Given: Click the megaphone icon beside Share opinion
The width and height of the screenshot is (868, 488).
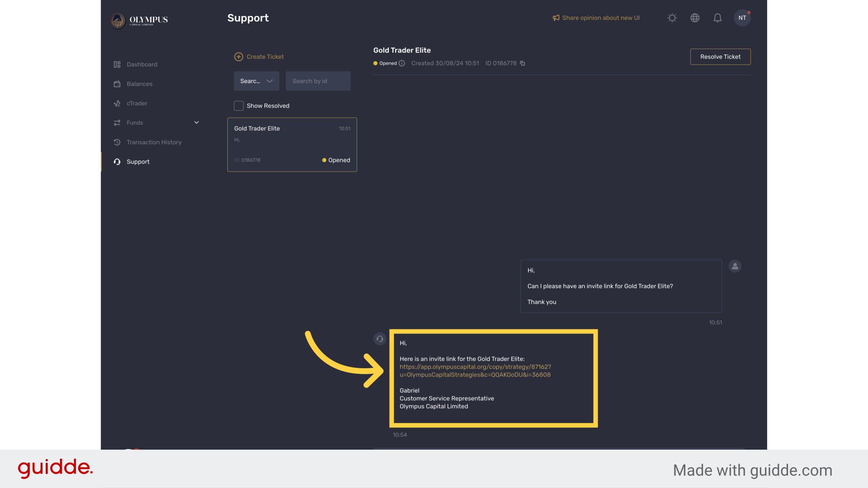Looking at the screenshot, I should (x=556, y=18).
